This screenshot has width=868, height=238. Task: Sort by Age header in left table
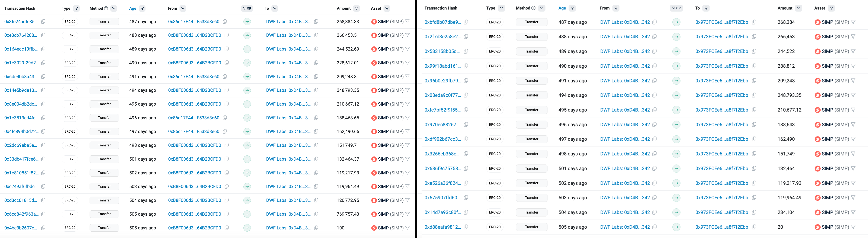click(133, 8)
